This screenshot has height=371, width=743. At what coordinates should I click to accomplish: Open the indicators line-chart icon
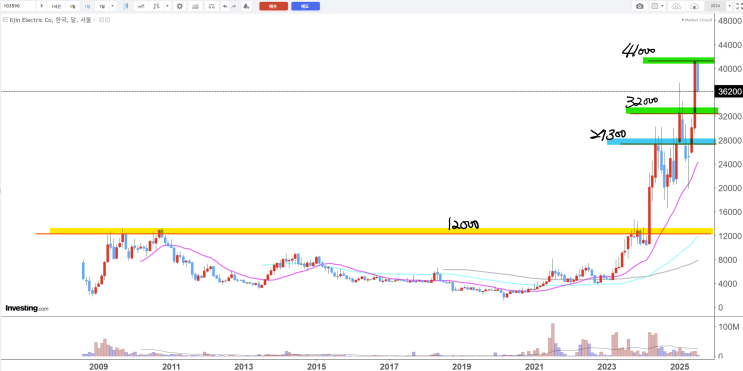[141, 6]
